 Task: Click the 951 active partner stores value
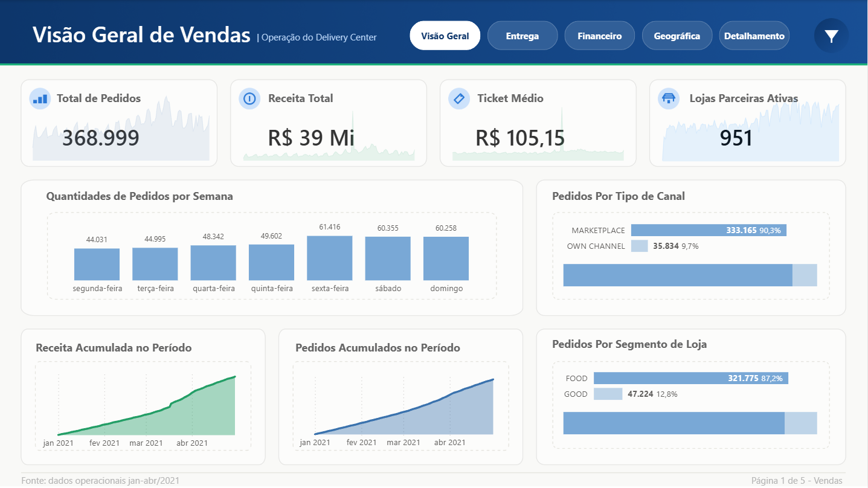coord(736,138)
